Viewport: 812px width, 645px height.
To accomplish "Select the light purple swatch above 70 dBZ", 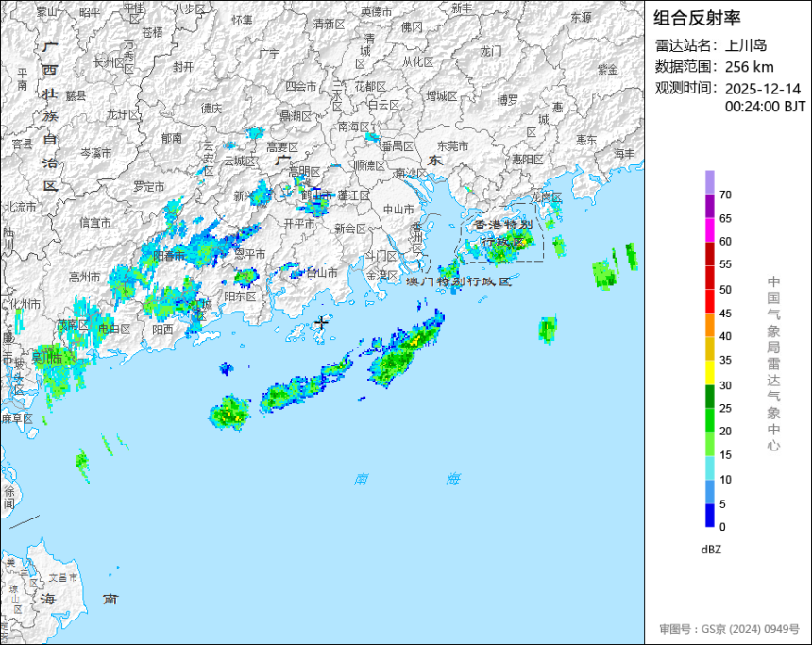I will tap(709, 182).
